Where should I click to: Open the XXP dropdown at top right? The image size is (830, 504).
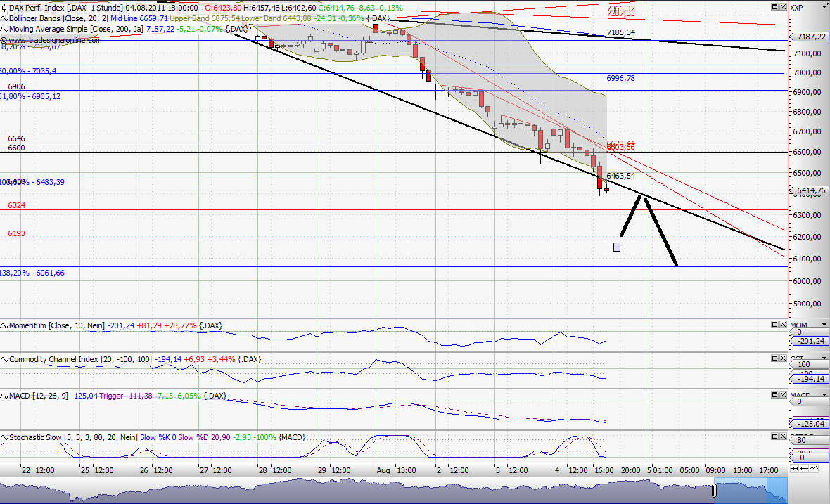[x=824, y=6]
